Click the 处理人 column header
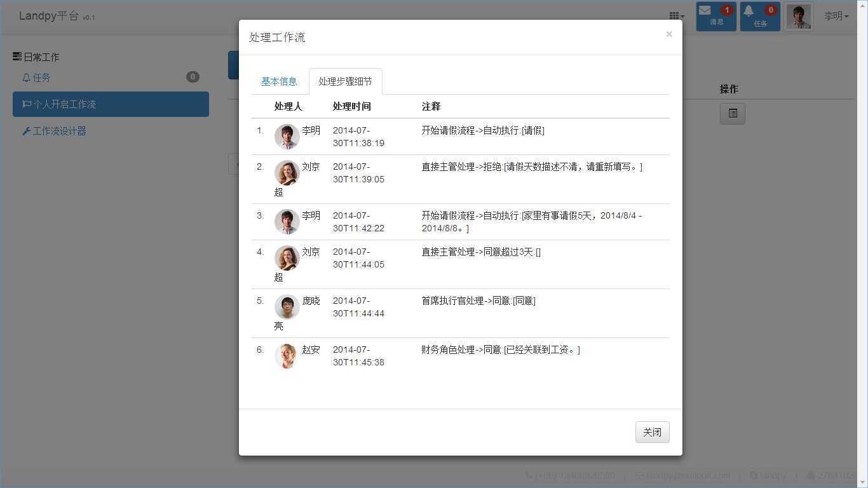Screen dimensions: 868x488 click(288, 106)
